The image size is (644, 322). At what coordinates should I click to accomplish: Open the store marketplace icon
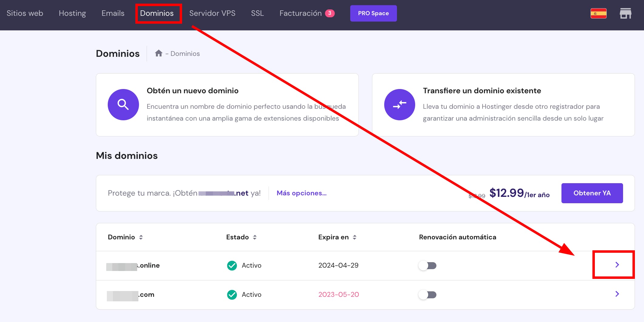coord(625,13)
